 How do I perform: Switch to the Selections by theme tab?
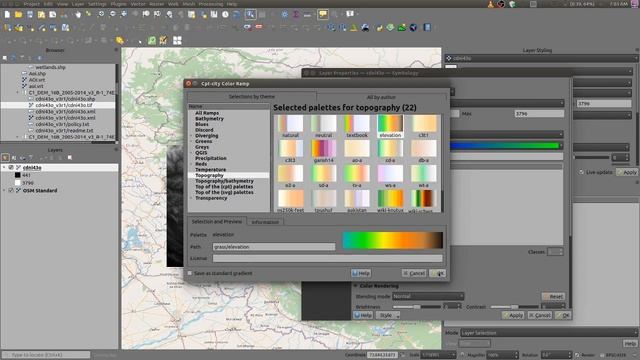(x=251, y=97)
